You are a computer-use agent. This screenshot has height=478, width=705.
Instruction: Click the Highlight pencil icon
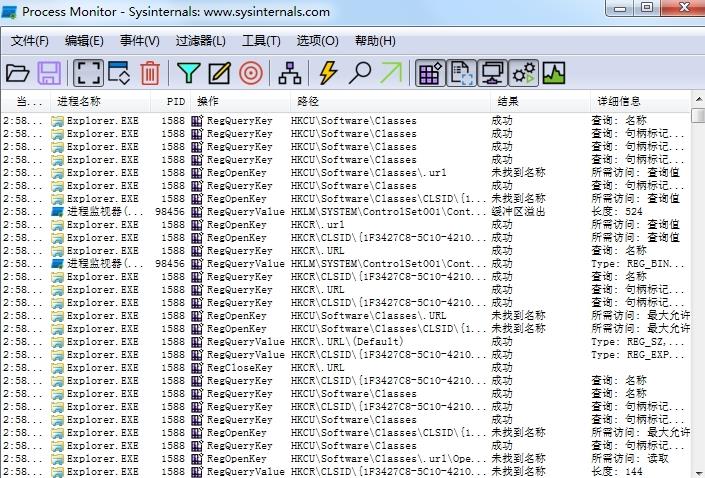tap(220, 73)
